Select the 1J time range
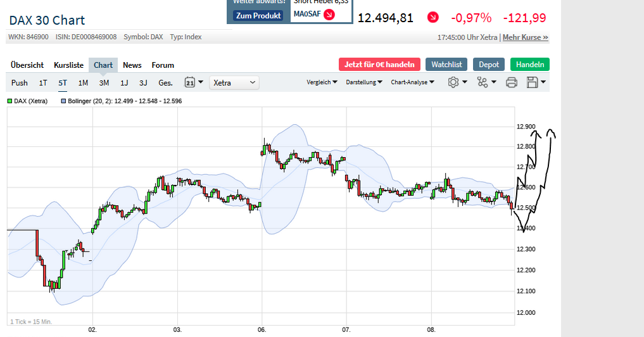 tap(124, 82)
